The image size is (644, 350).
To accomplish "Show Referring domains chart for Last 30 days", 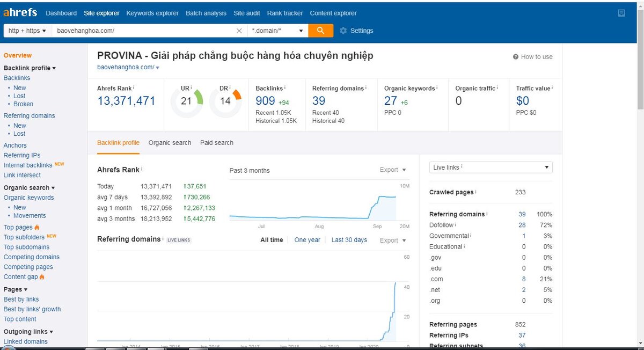I will click(349, 240).
